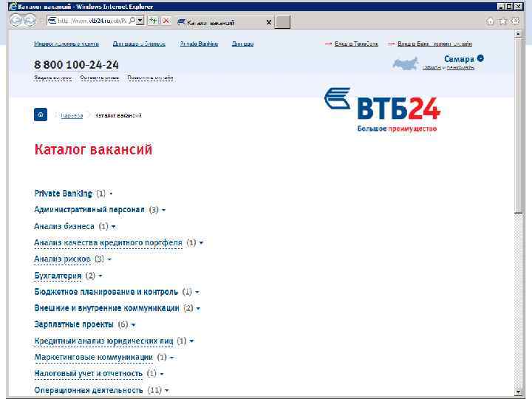Screen dimensions: 532x399
Task: Click the blue circle icon next to Самара
Action: [480, 58]
